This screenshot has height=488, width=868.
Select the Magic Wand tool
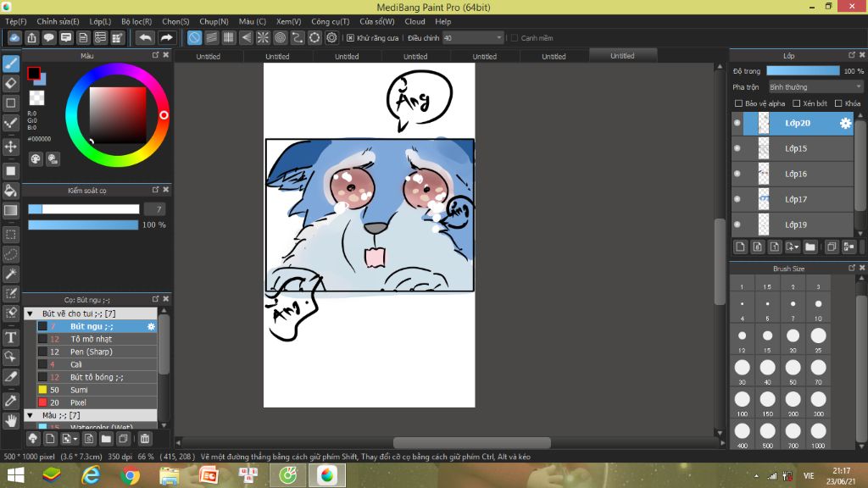click(10, 274)
